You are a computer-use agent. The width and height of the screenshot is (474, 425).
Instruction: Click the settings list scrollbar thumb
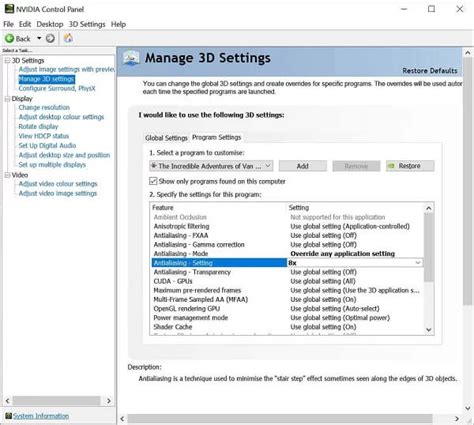pos(429,247)
